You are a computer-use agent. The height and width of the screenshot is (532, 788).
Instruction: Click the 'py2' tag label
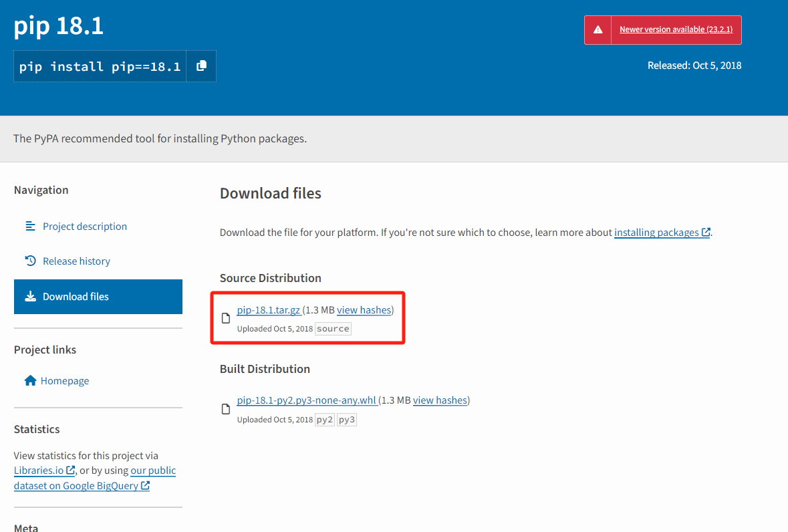pos(325,420)
